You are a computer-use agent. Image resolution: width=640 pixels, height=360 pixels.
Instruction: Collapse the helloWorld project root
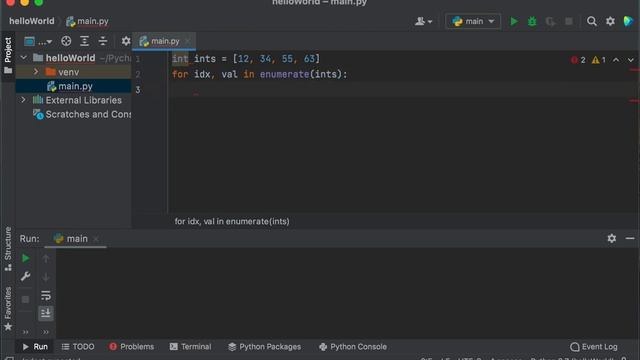click(24, 58)
